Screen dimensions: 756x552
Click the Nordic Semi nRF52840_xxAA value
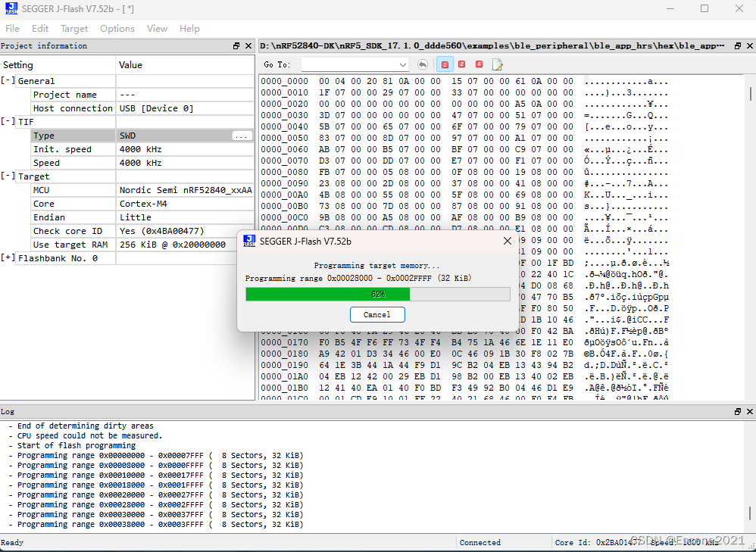coord(186,190)
